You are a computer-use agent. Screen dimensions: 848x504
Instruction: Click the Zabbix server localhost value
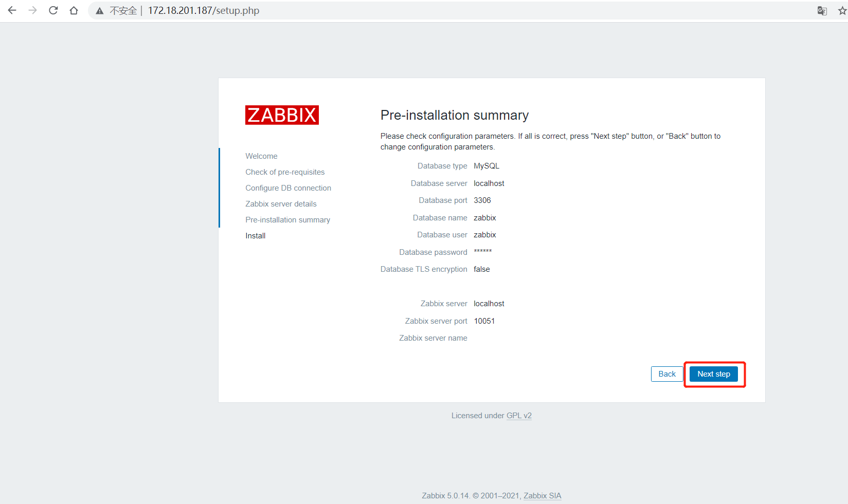489,304
